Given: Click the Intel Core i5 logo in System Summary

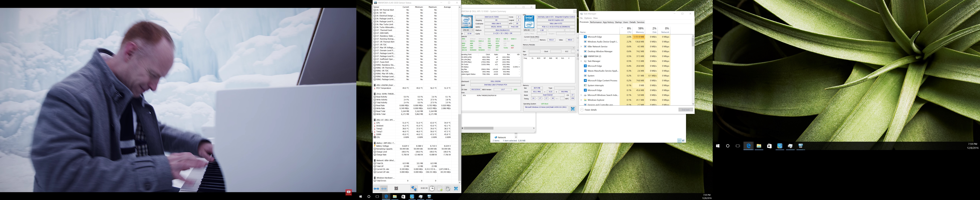Looking at the screenshot, I should pos(467,22).
